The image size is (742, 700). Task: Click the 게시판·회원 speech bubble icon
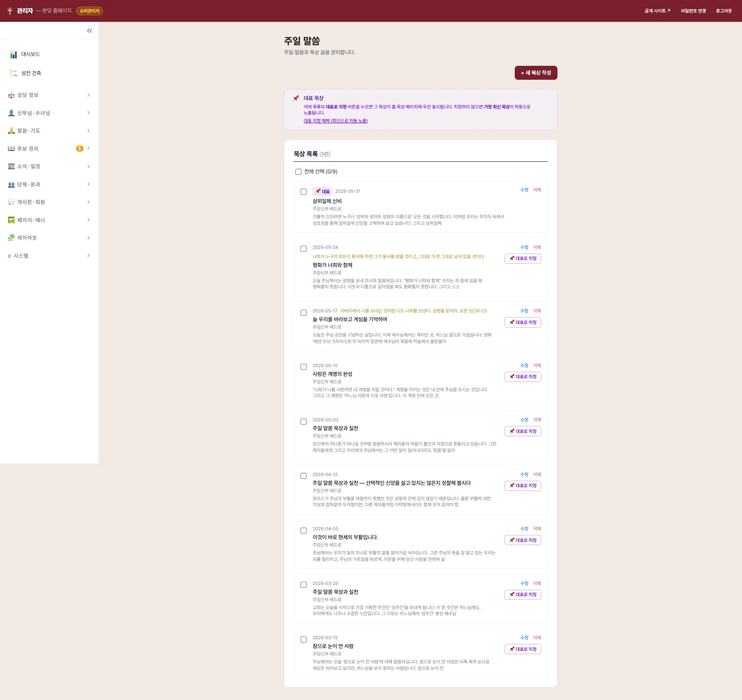(11, 202)
